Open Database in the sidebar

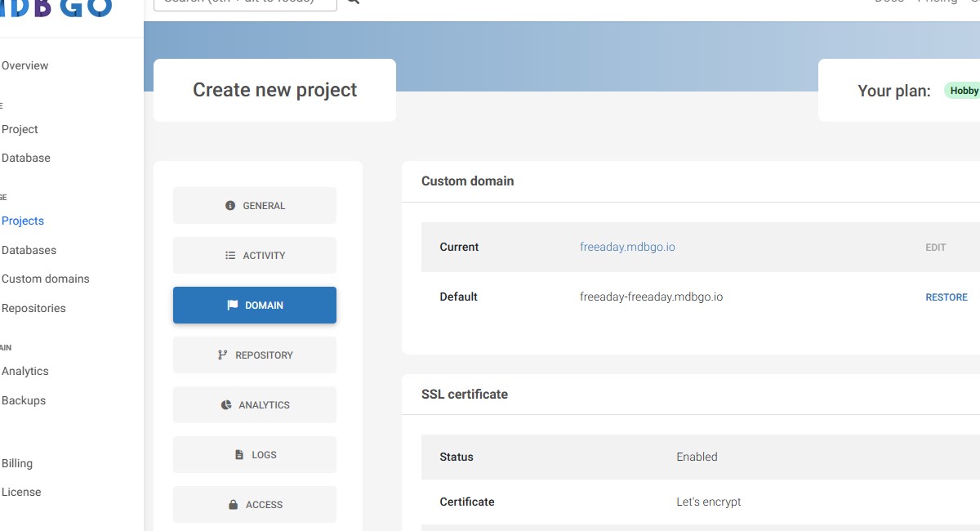[x=26, y=158]
